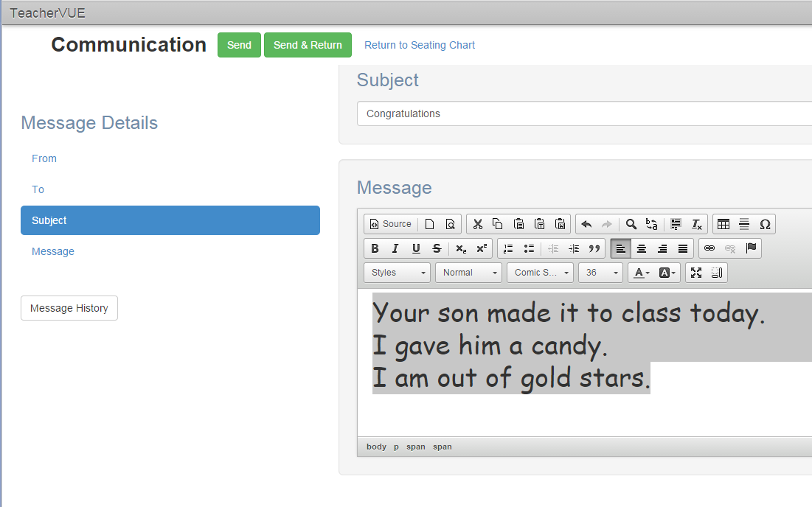Click the Copy icon
The image size is (812, 507).
pos(498,224)
